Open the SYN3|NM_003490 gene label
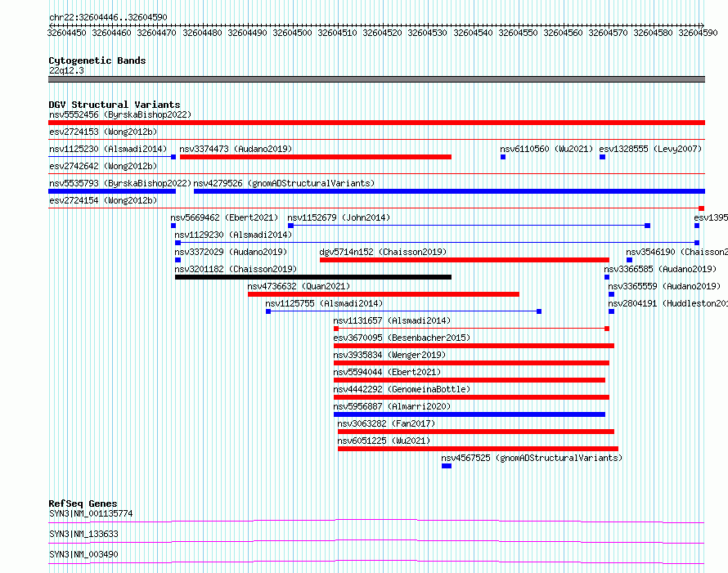Image resolution: width=728 pixels, height=573 pixels. (x=83, y=554)
